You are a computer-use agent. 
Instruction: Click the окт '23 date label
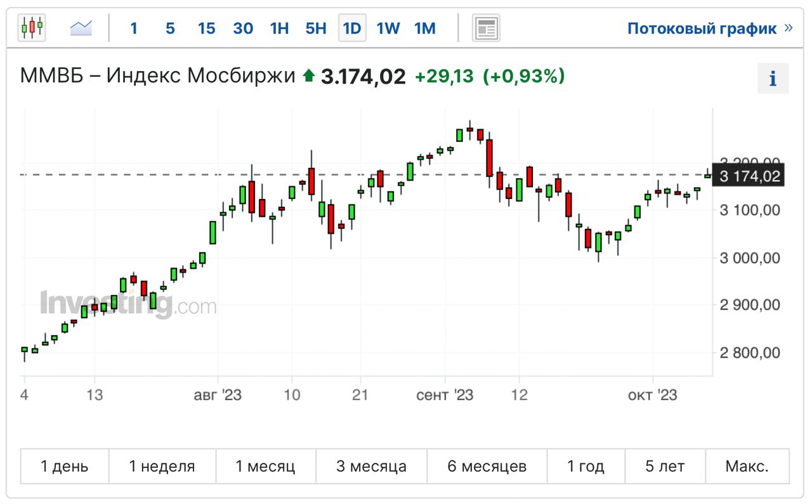point(653,395)
